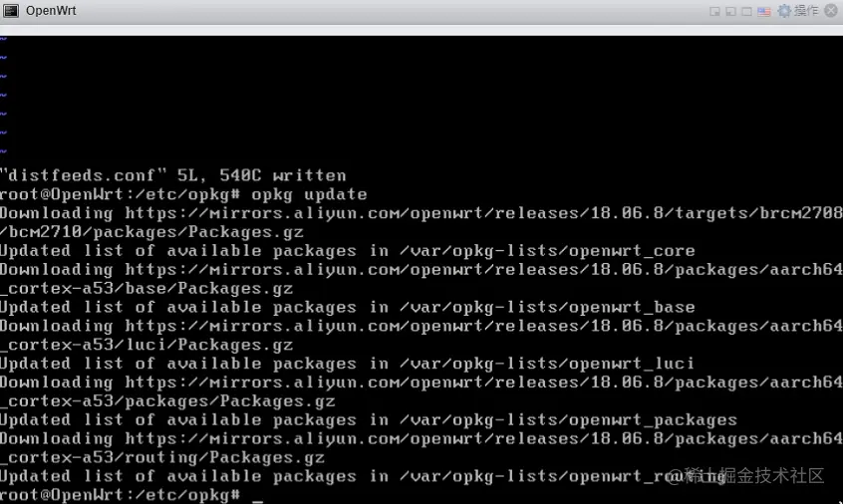This screenshot has width=843, height=504.
Task: Select the smallest console scale icon
Action: click(714, 11)
